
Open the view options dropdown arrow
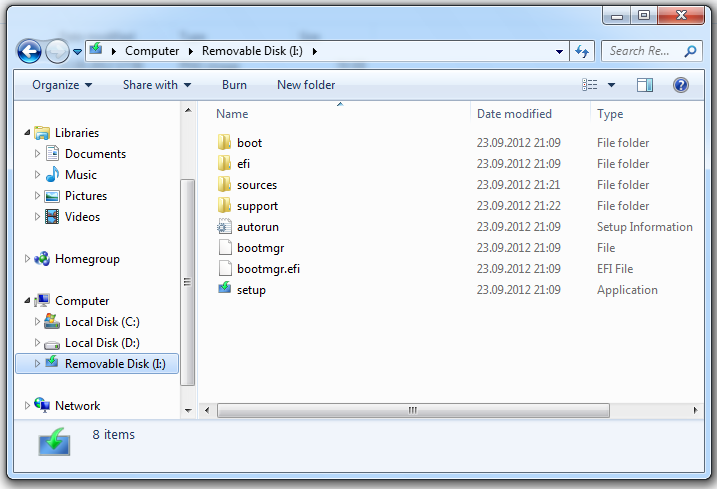(x=611, y=85)
